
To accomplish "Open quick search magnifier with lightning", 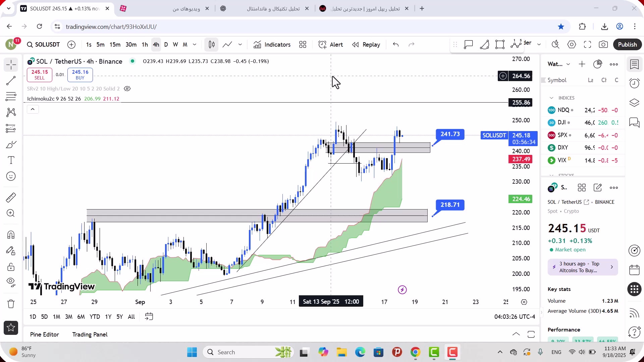I will click(555, 45).
